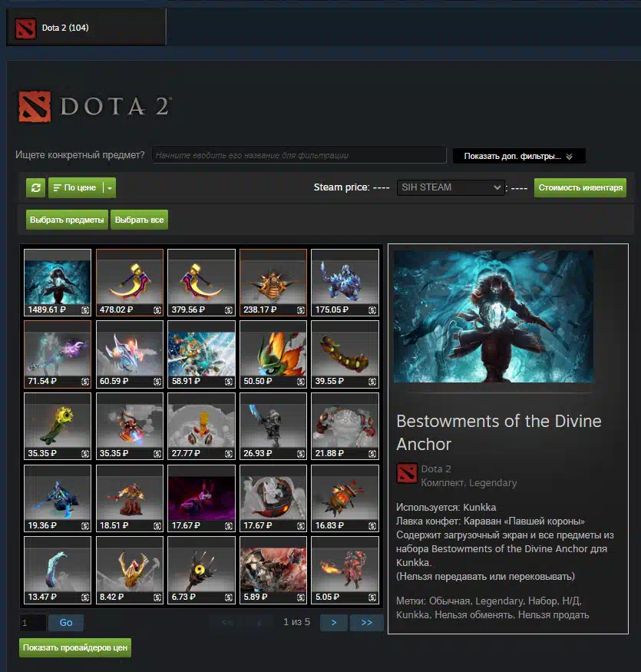
Task: Select the item priced 379.56 ₽
Action: (201, 283)
